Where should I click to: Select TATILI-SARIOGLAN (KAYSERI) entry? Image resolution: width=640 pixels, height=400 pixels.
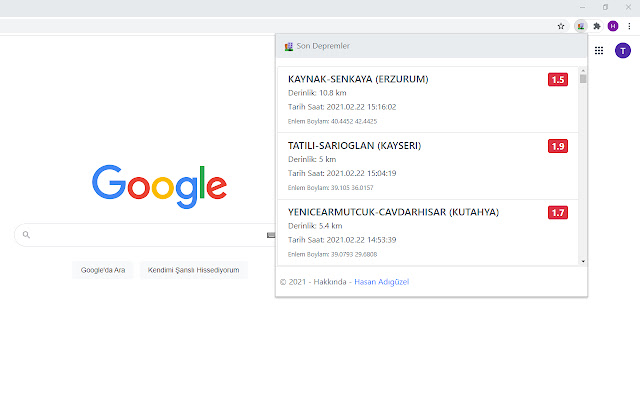(x=428, y=166)
